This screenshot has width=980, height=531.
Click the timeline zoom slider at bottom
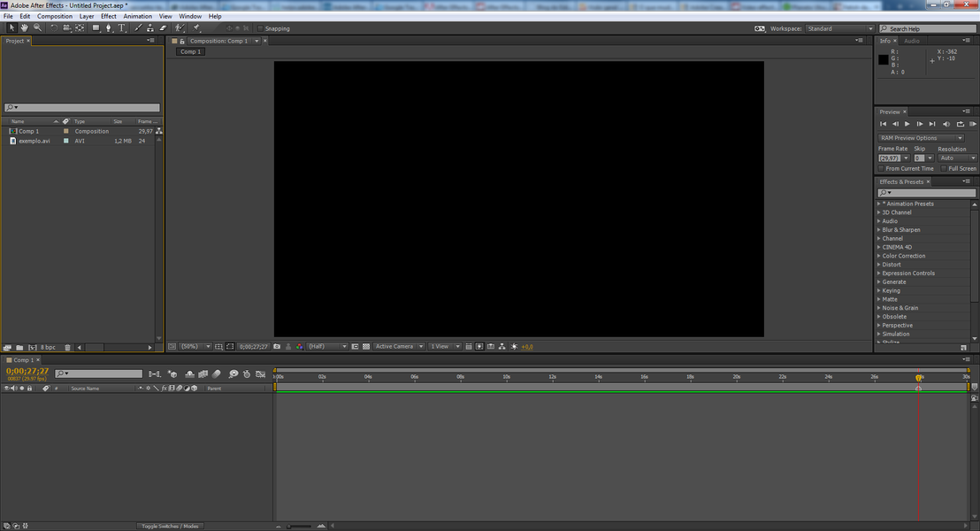click(x=299, y=526)
